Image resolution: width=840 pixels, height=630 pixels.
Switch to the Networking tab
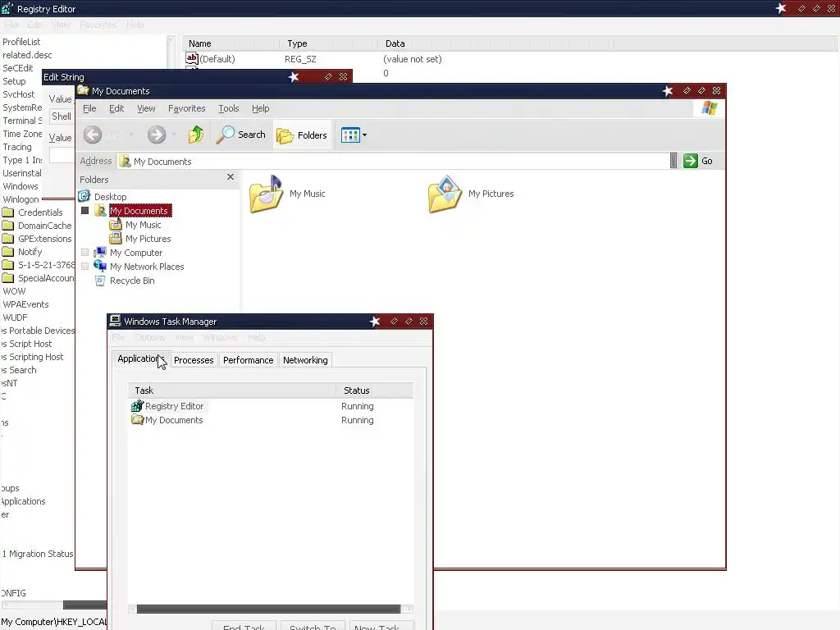pos(305,360)
